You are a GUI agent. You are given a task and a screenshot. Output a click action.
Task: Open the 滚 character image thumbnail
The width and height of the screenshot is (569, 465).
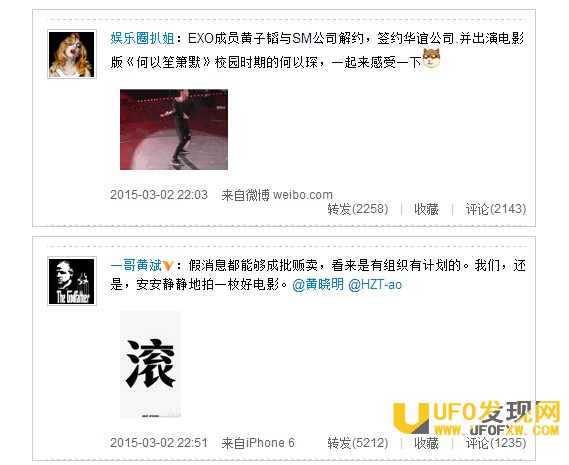coord(150,364)
